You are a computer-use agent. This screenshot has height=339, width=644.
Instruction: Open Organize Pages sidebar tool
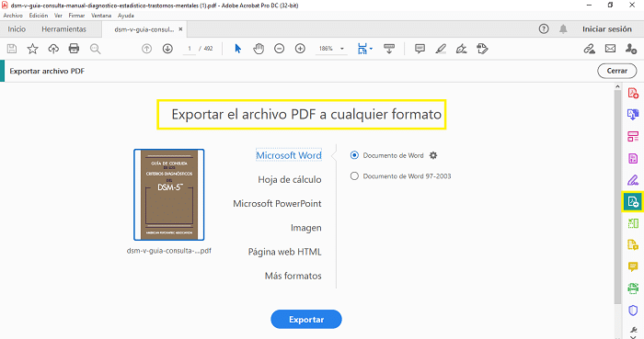point(633,136)
